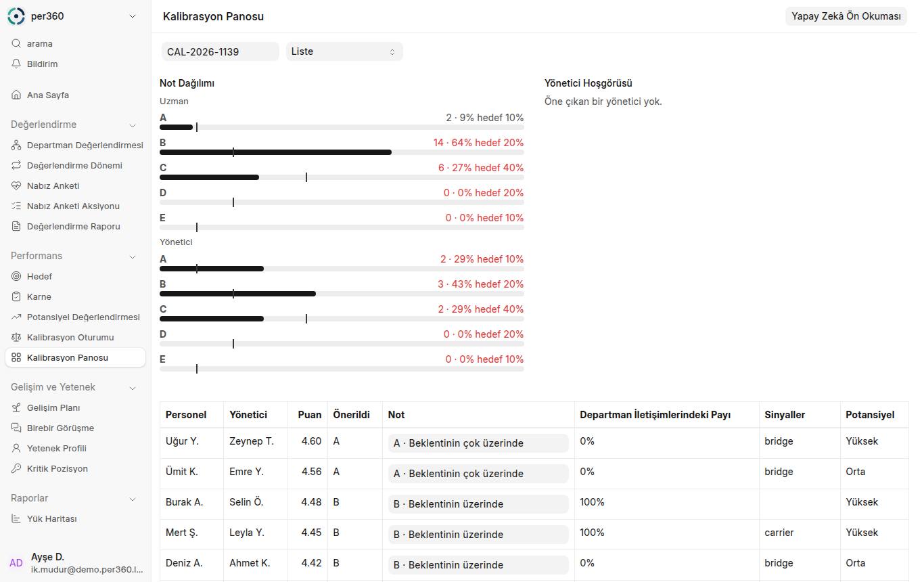Image resolution: width=924 pixels, height=582 pixels.
Task: Click the search magnifier icon
Action: click(x=16, y=43)
